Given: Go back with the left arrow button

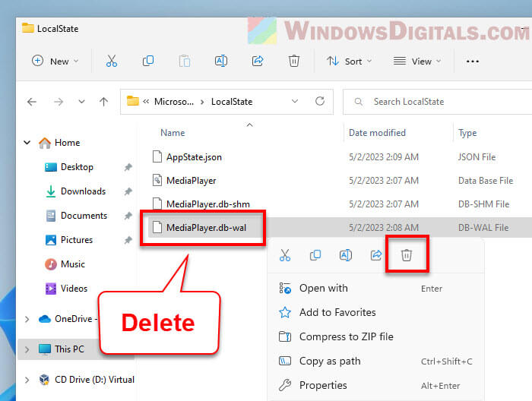Looking at the screenshot, I should click(x=32, y=102).
